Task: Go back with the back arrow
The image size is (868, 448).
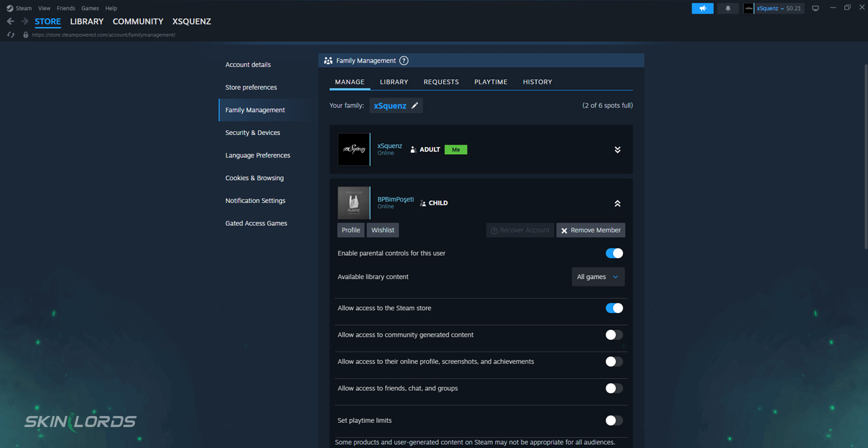Action: (10, 22)
